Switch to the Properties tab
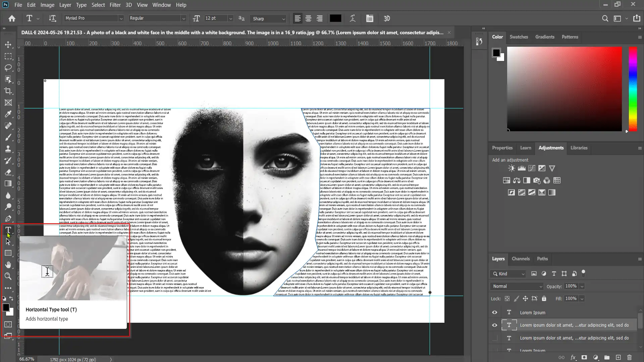Viewport: 644px width, 362px height. (x=502, y=148)
